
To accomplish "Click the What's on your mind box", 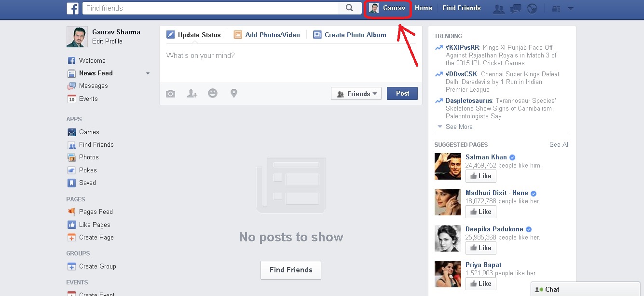I will point(291,63).
